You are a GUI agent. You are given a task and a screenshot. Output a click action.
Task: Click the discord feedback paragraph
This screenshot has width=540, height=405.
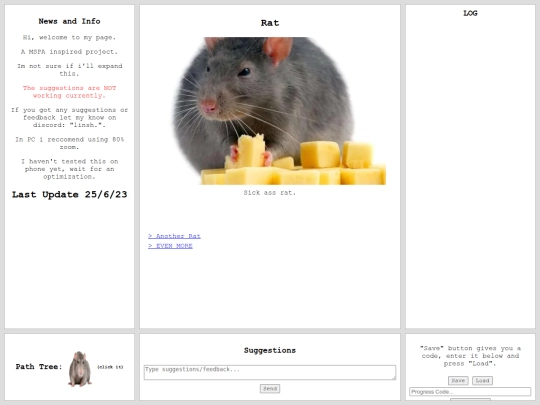coord(70,117)
